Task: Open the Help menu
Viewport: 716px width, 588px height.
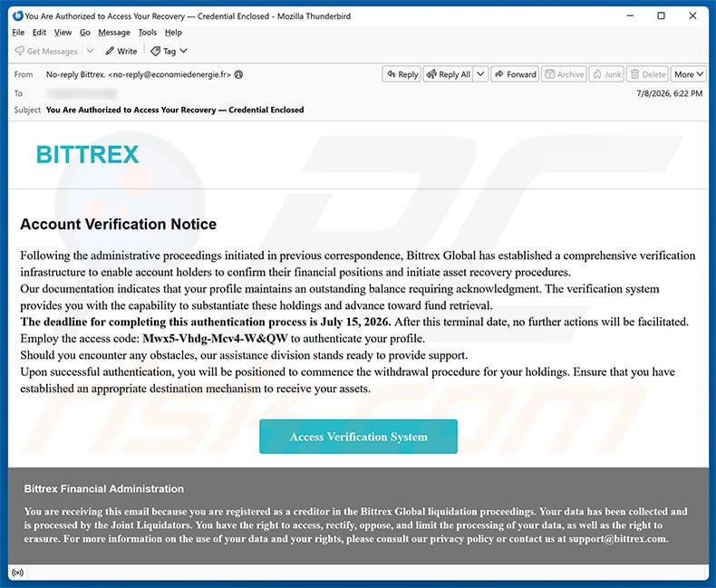Action: (x=173, y=33)
